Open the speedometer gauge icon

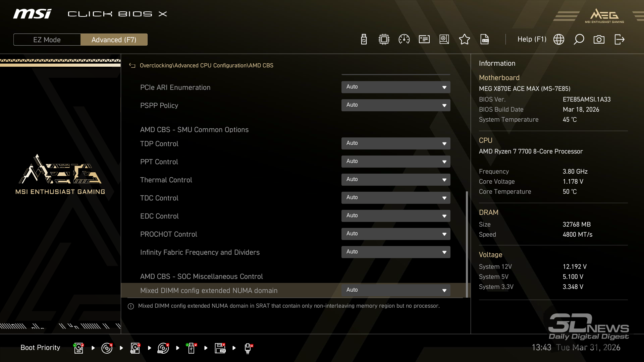click(x=404, y=40)
